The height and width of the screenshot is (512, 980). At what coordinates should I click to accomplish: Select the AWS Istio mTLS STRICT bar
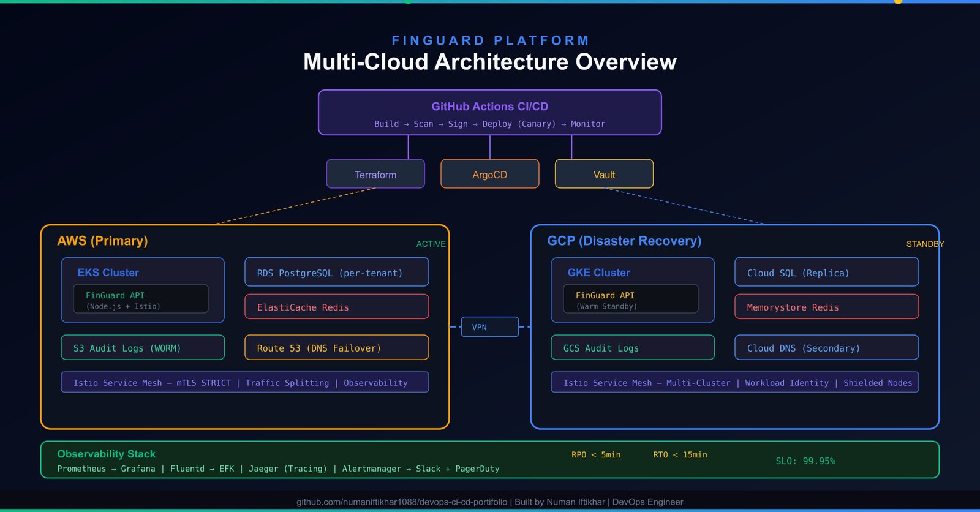point(245,382)
